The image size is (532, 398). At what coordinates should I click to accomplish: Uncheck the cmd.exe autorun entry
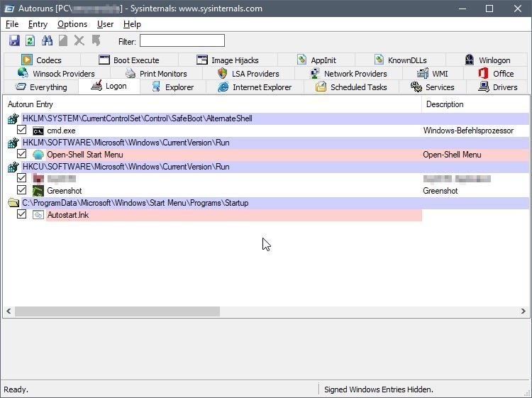(22, 130)
